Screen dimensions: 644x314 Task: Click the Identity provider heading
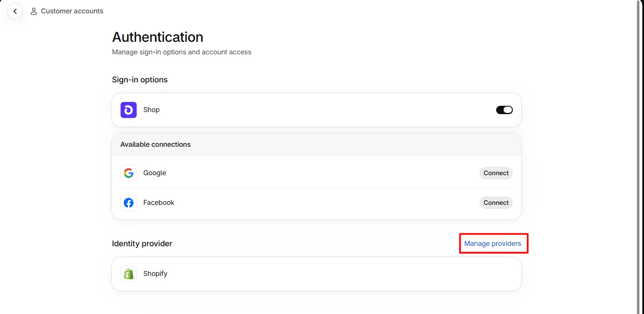(142, 244)
